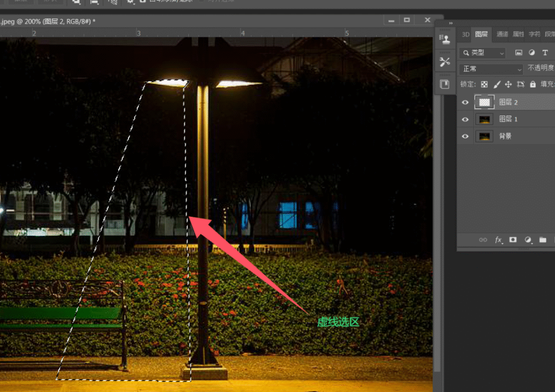
Task: Select the layer named 图层 2
Action: pos(508,102)
